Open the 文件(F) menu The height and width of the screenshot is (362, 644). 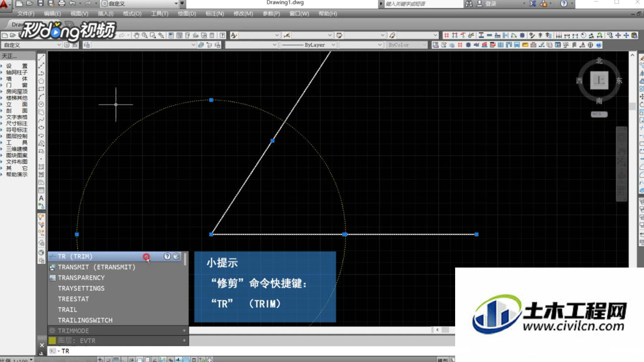click(x=26, y=14)
